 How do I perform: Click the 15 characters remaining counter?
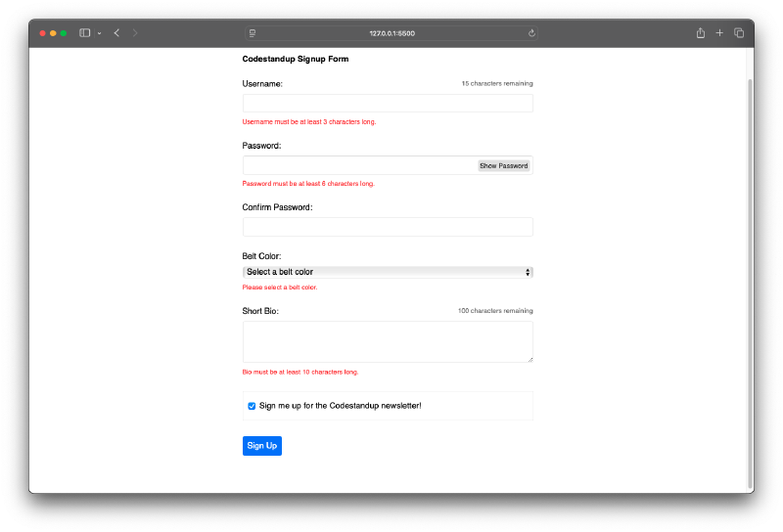click(x=497, y=83)
